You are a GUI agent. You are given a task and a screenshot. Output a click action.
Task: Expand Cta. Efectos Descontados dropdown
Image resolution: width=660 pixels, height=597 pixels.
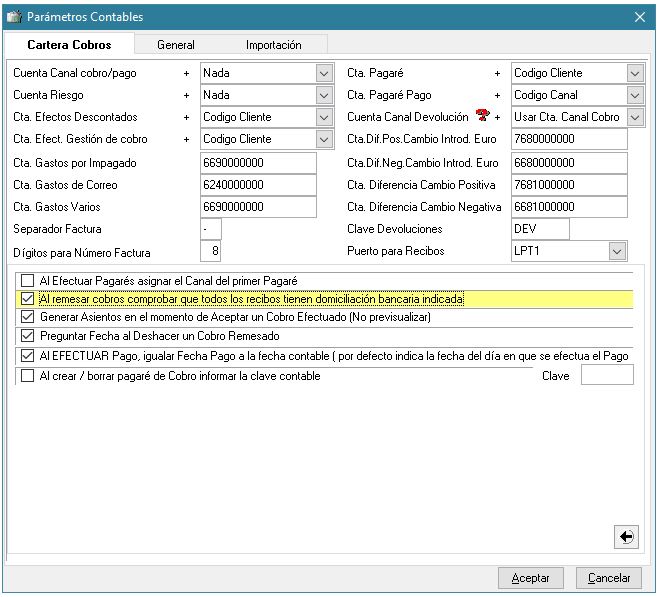[x=324, y=117]
